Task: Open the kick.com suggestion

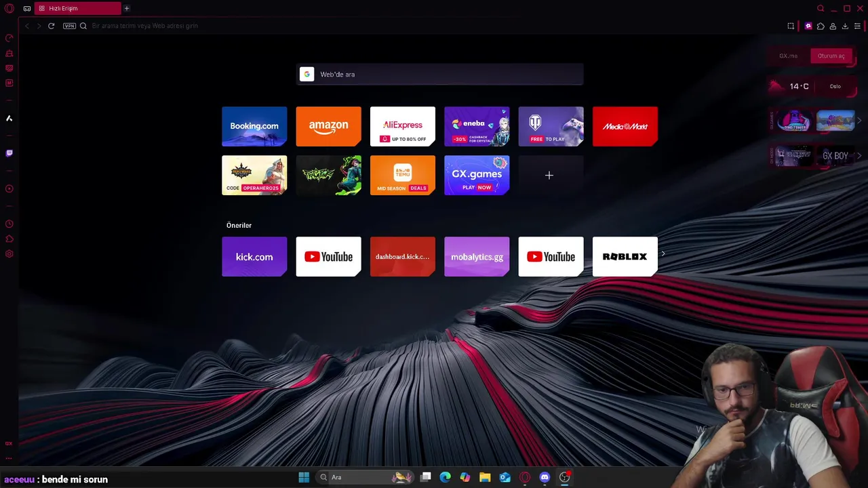Action: pyautogui.click(x=254, y=256)
